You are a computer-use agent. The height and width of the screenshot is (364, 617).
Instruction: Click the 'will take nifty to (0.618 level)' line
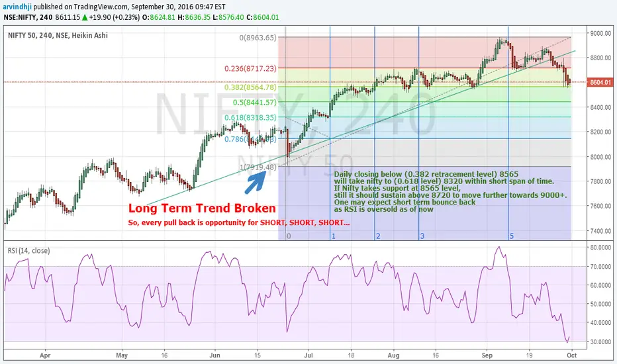(444, 181)
